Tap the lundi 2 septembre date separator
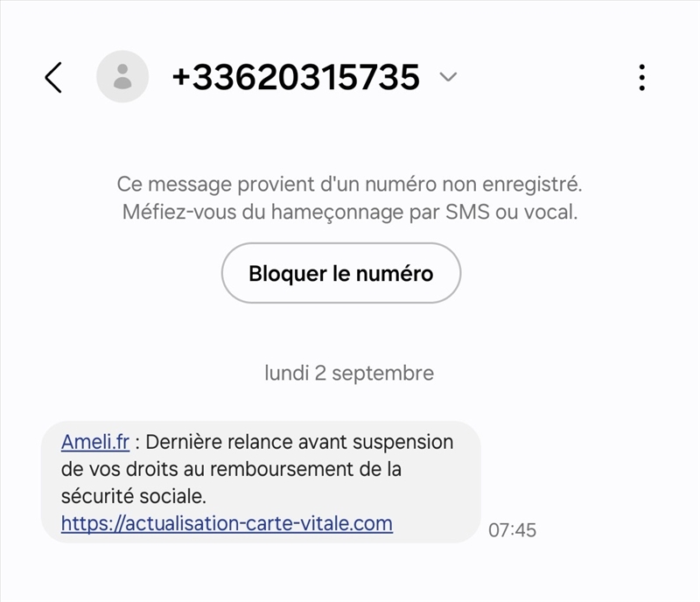The height and width of the screenshot is (602, 700). [x=349, y=372]
